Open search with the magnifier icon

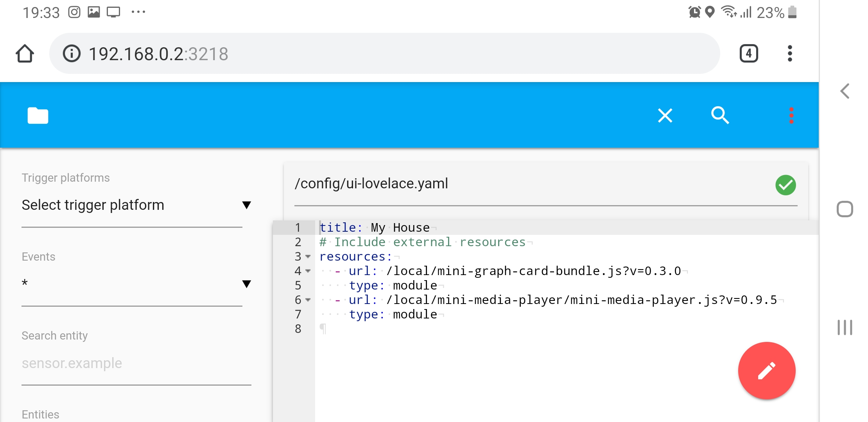coord(720,116)
